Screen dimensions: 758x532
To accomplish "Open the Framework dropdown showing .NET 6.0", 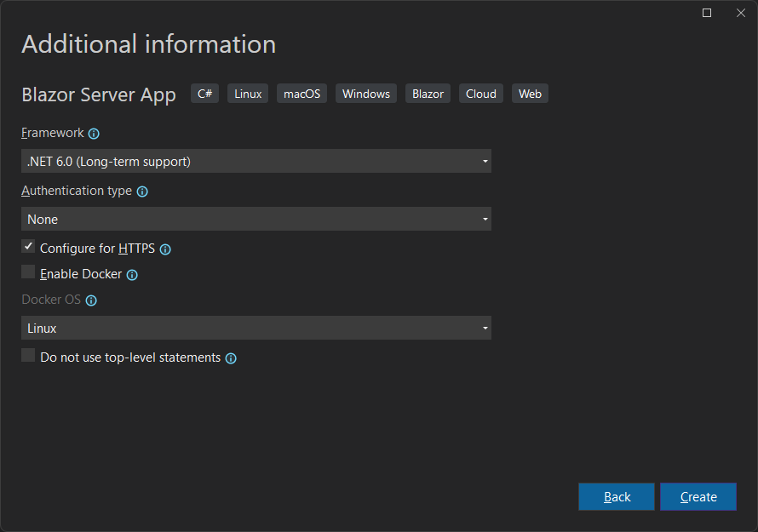I will click(256, 161).
